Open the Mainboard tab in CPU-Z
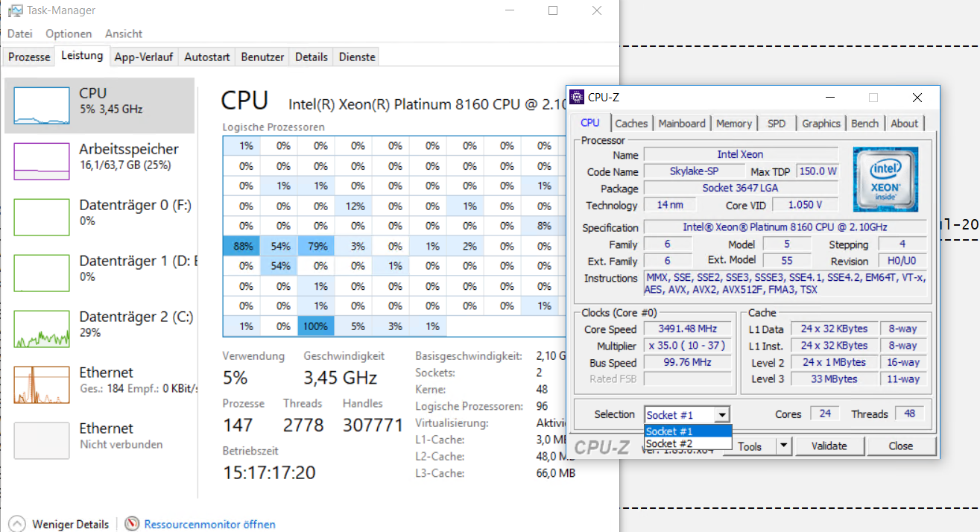This screenshot has width=980, height=532. (x=682, y=124)
